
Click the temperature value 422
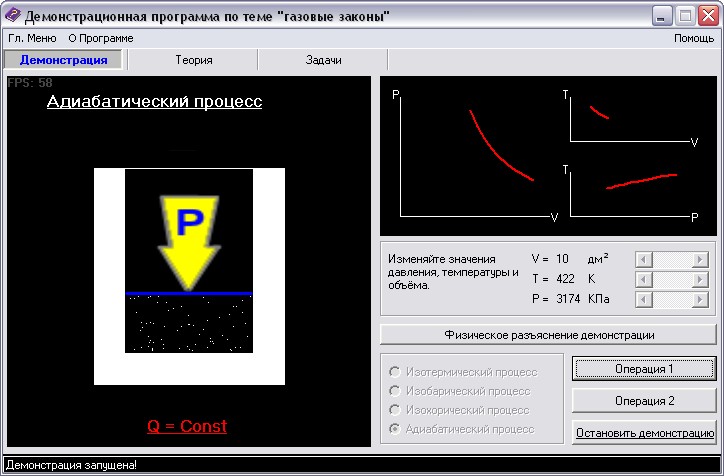565,279
